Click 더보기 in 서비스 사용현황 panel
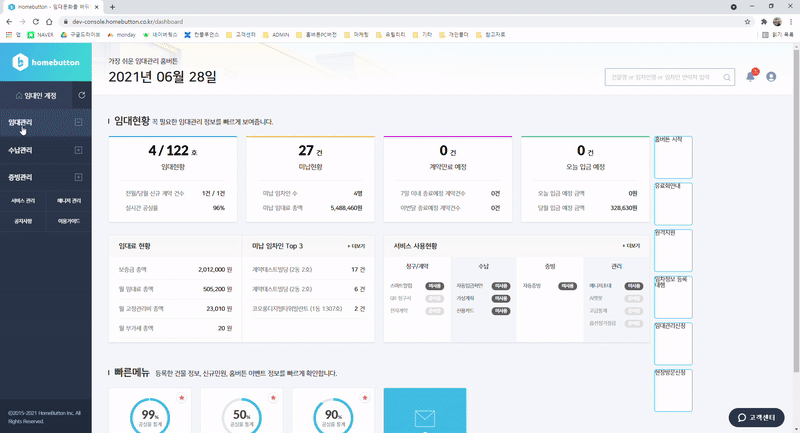 (630, 245)
